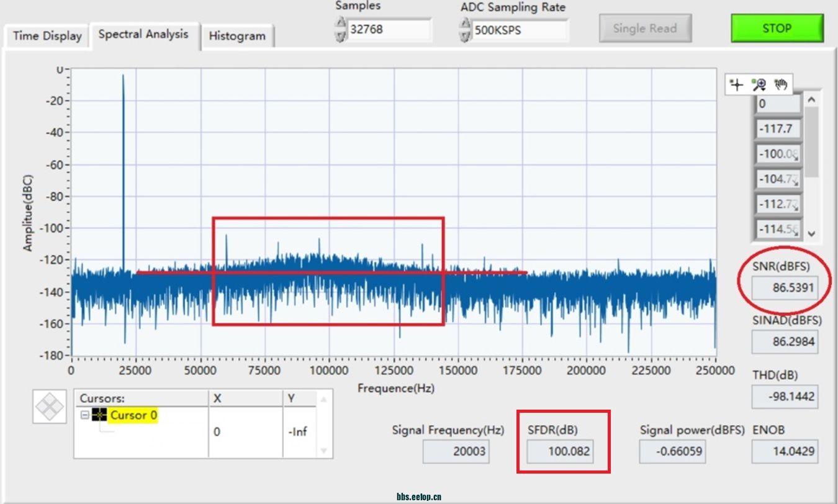The width and height of the screenshot is (838, 504).
Task: Switch to the Time Display tab
Action: coord(47,36)
